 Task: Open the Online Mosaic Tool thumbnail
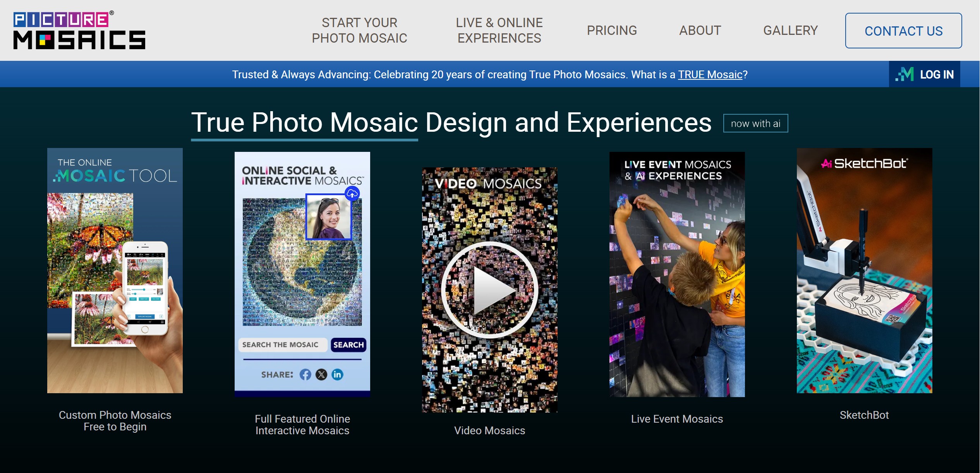click(115, 270)
